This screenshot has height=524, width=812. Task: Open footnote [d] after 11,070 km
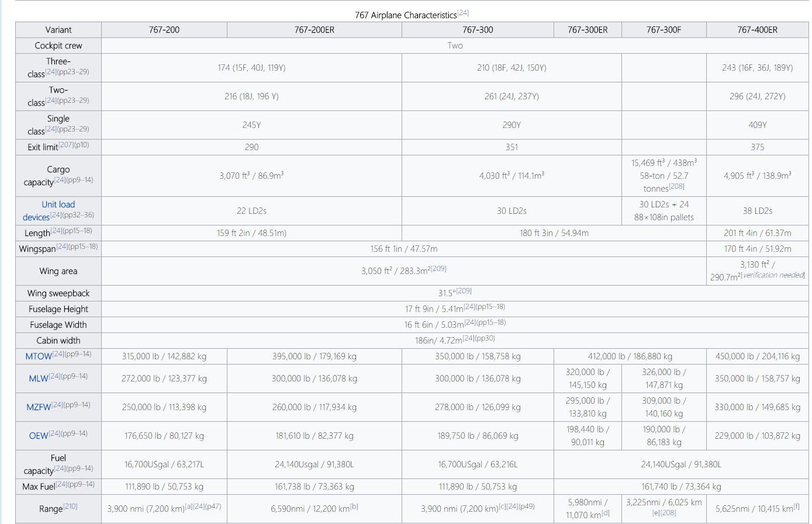[606, 513]
